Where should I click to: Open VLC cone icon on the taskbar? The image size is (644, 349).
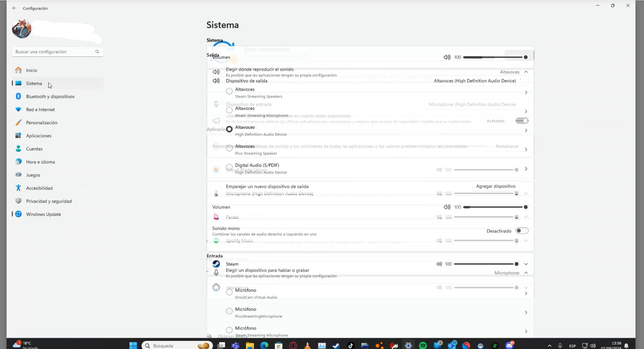point(308,345)
